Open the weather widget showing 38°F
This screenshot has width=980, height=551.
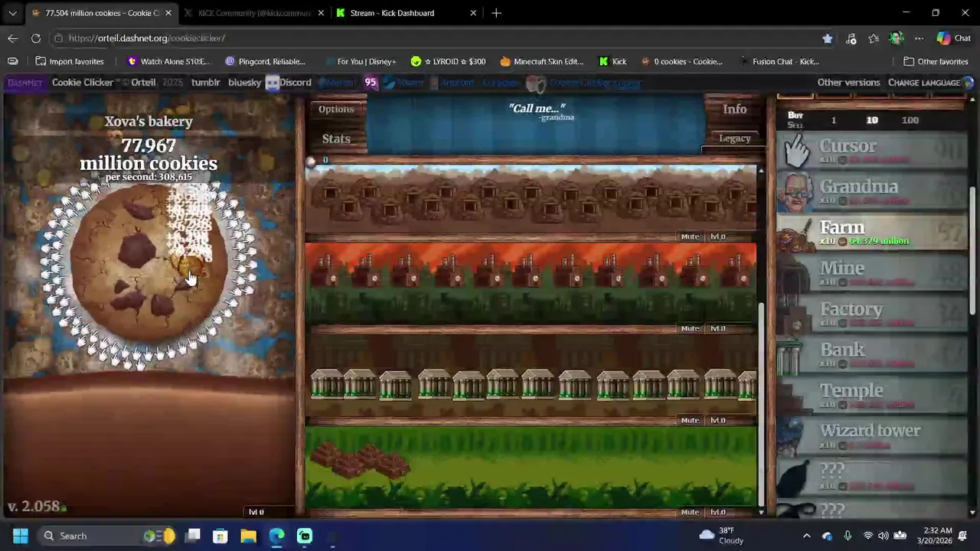[721, 536]
